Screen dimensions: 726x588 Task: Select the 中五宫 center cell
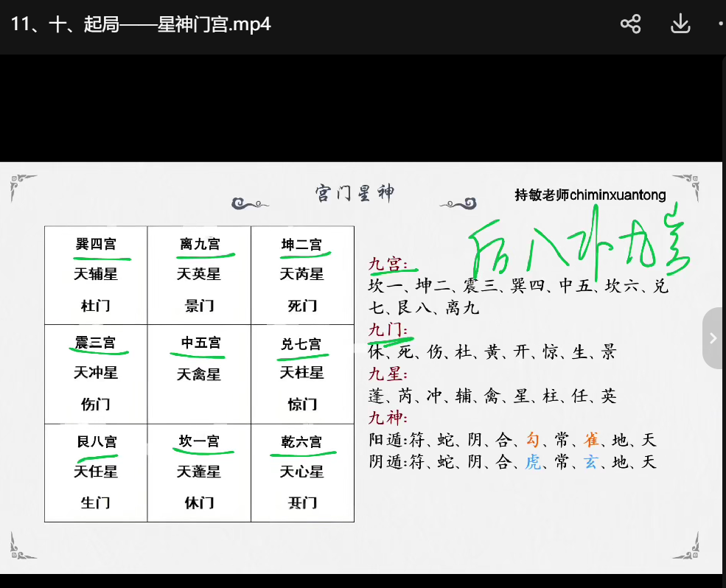click(x=199, y=374)
